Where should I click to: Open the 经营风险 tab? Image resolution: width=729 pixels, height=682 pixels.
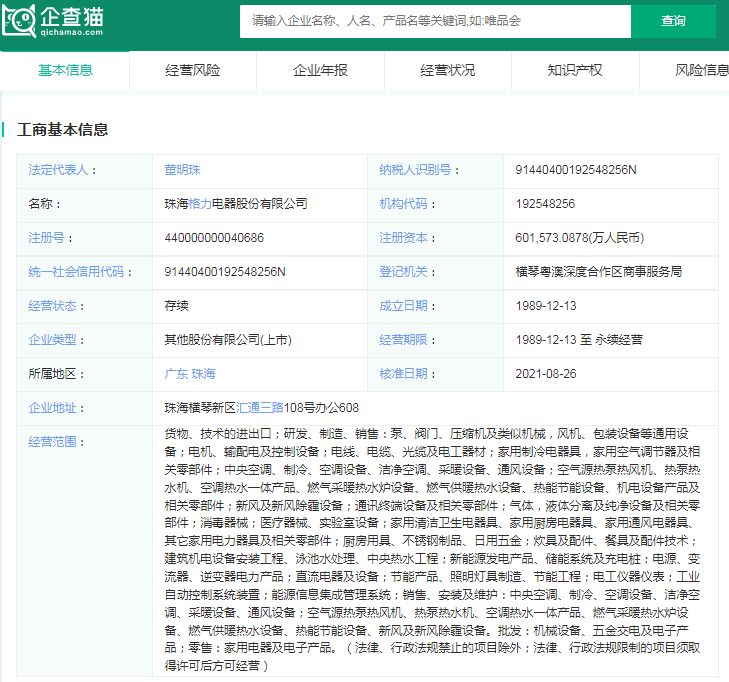[x=192, y=71]
